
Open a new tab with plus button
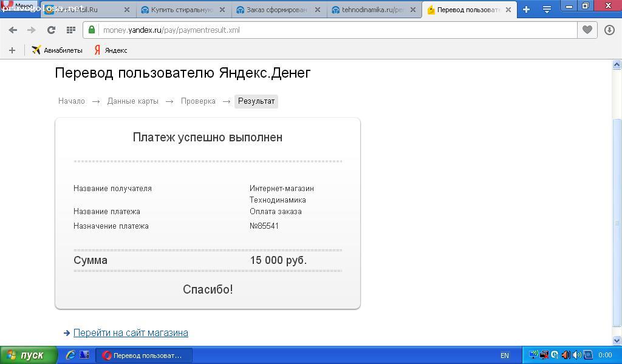tap(526, 9)
